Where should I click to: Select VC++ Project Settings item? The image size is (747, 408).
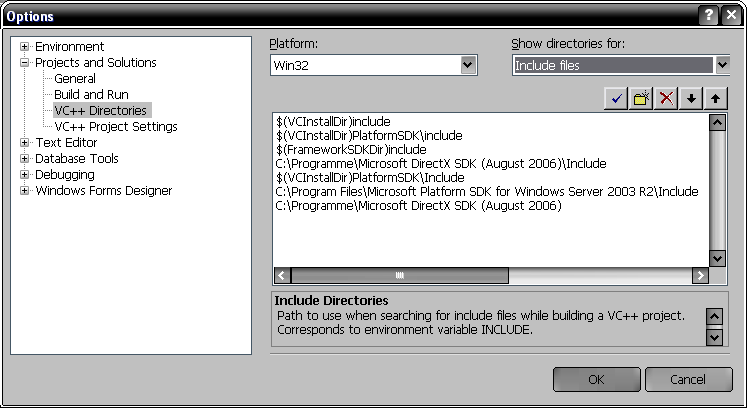coord(115,127)
